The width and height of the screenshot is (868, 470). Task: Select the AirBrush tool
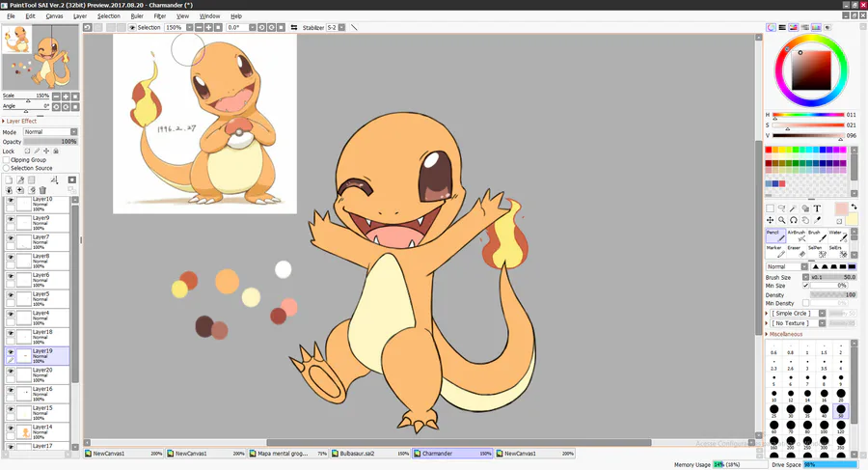[x=797, y=235]
